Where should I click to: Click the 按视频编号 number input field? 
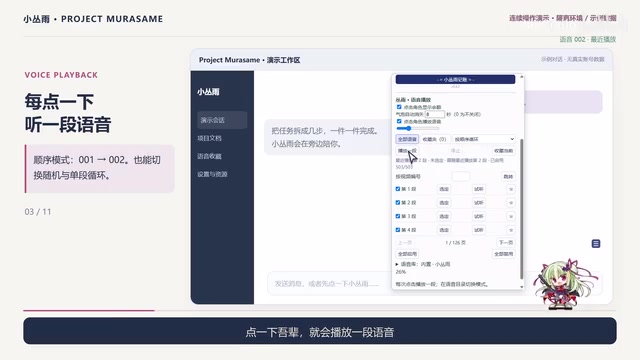461,176
